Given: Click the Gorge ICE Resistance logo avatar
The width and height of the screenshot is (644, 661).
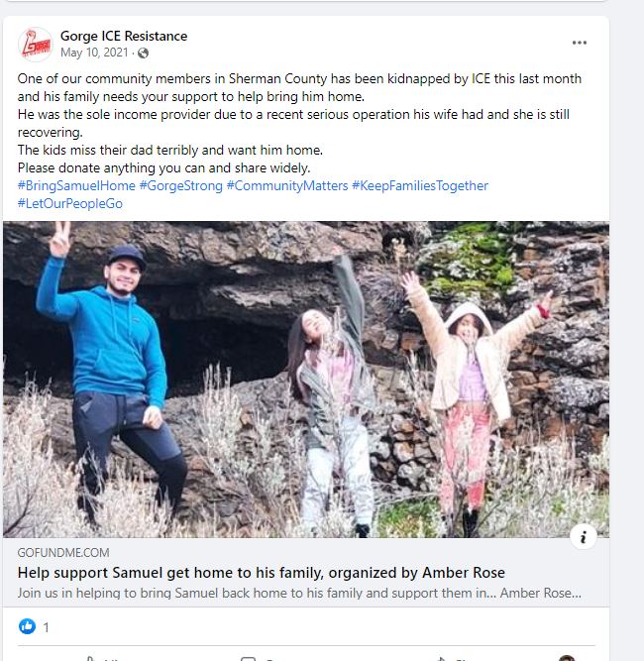Looking at the screenshot, I should [36, 45].
